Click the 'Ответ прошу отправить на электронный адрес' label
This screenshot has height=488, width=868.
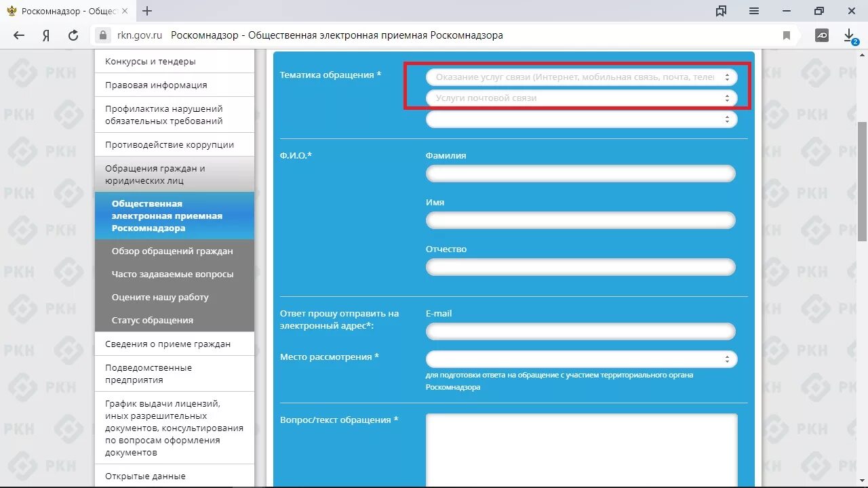point(339,319)
